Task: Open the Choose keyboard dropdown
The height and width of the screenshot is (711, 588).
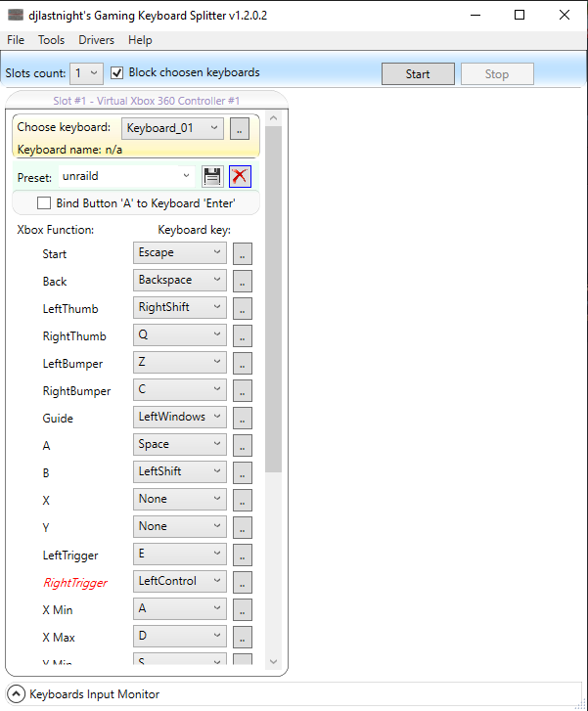Action: [x=172, y=128]
